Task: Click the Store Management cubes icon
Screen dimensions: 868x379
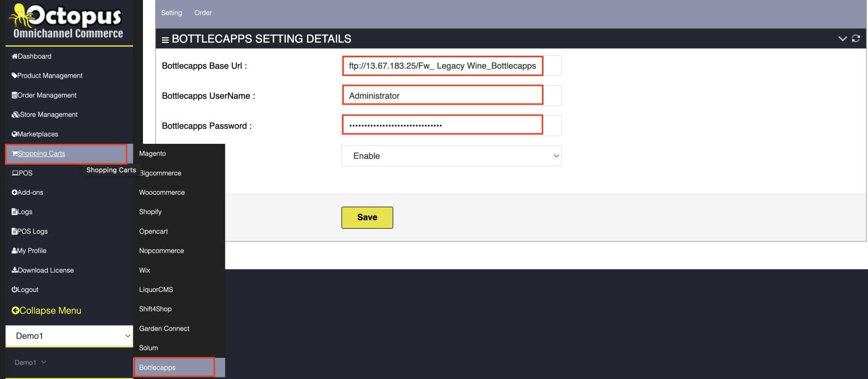Action: point(15,115)
